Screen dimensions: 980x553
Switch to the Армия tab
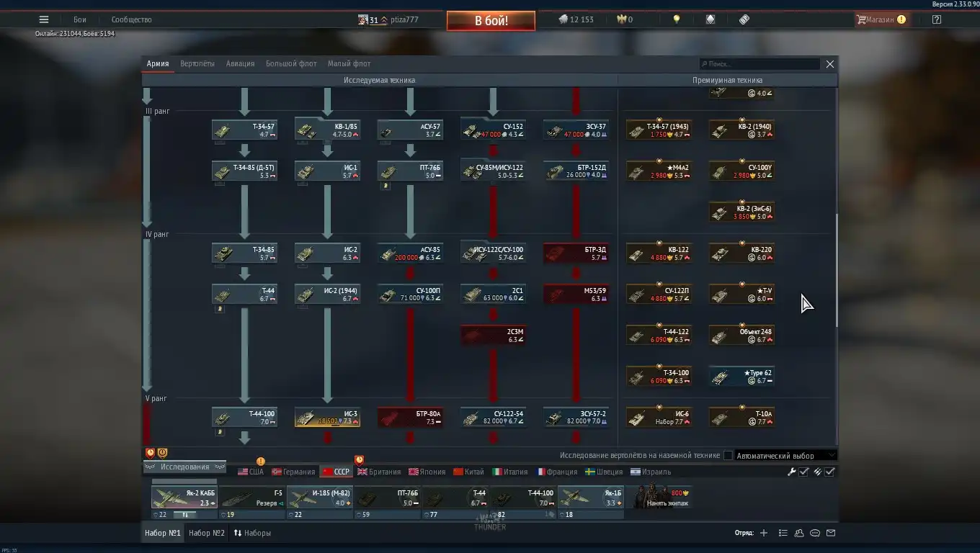[x=158, y=63]
